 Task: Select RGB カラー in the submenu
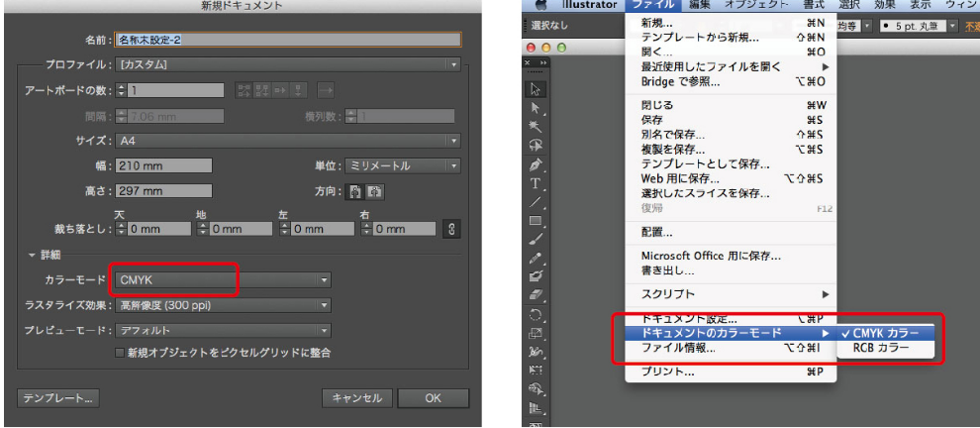click(887, 348)
